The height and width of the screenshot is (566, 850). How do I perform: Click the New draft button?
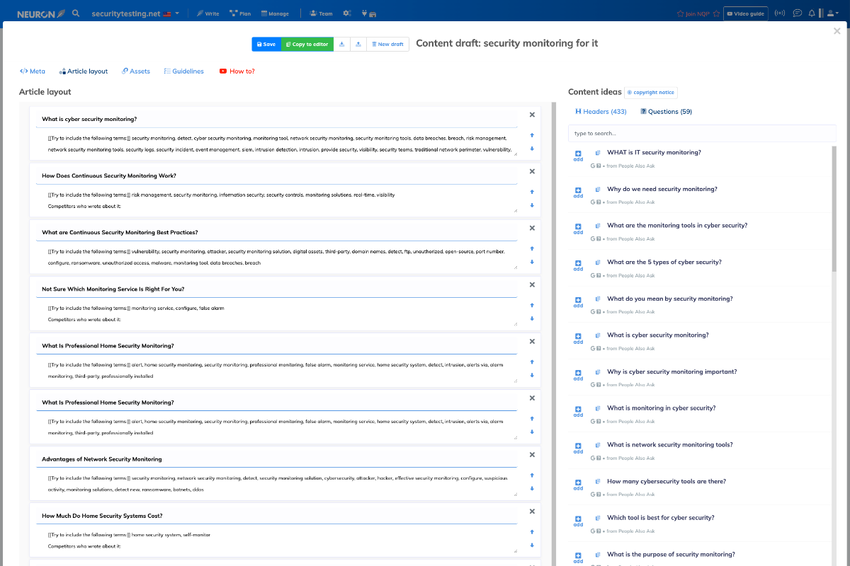click(388, 44)
